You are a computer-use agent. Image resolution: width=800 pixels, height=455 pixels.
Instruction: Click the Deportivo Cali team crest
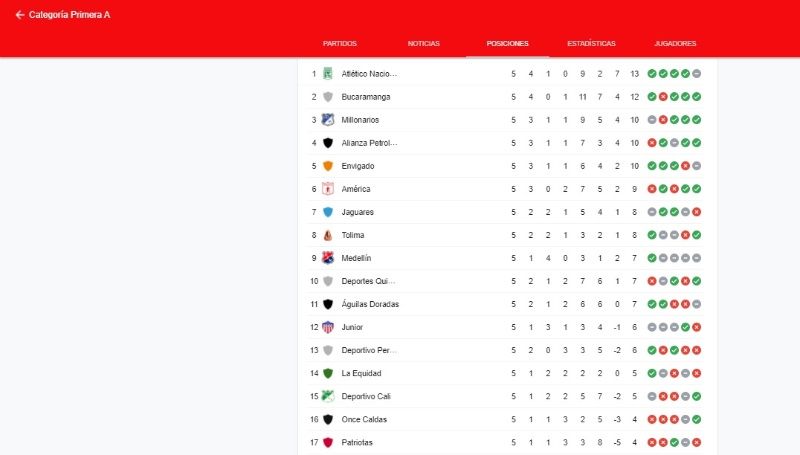pos(328,396)
